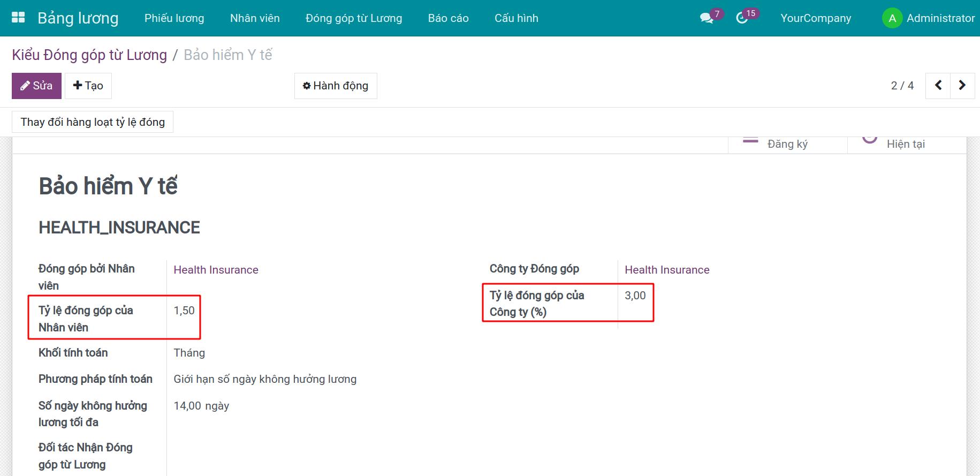This screenshot has width=980, height=476.
Task: Click Thay đổi hàng loạt tỷ lệ đóng
Action: point(93,122)
